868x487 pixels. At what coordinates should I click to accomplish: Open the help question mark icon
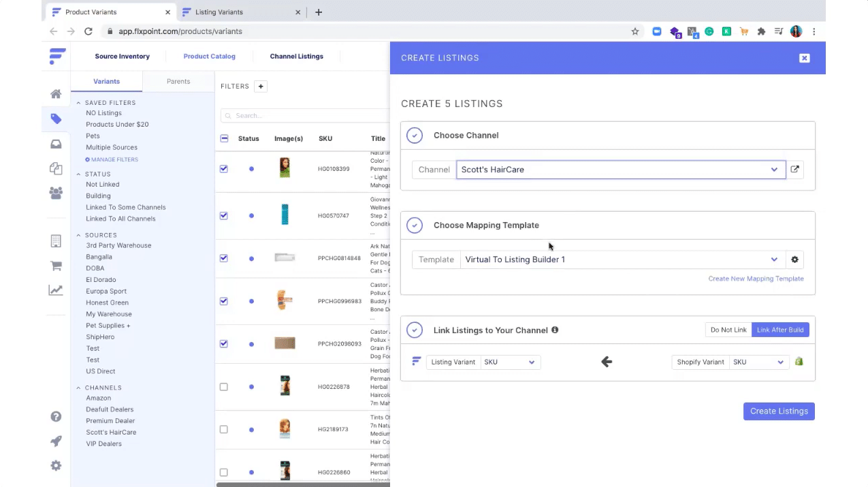[56, 417]
